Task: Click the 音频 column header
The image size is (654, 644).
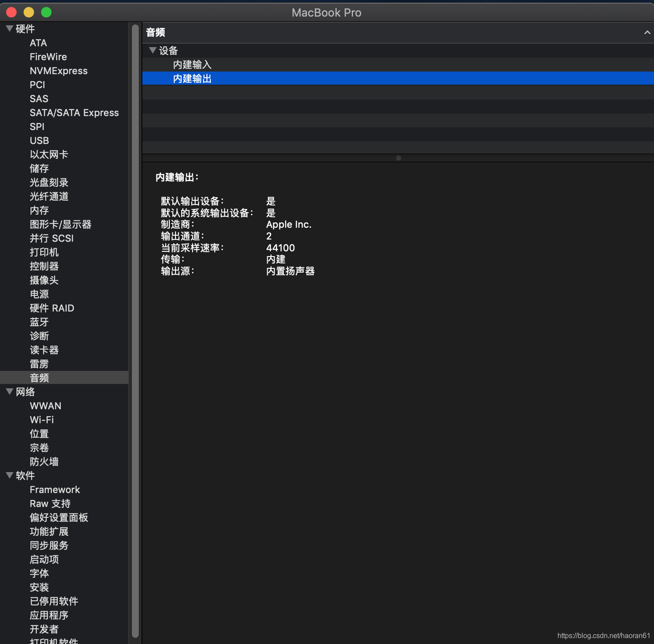Action: (x=398, y=33)
